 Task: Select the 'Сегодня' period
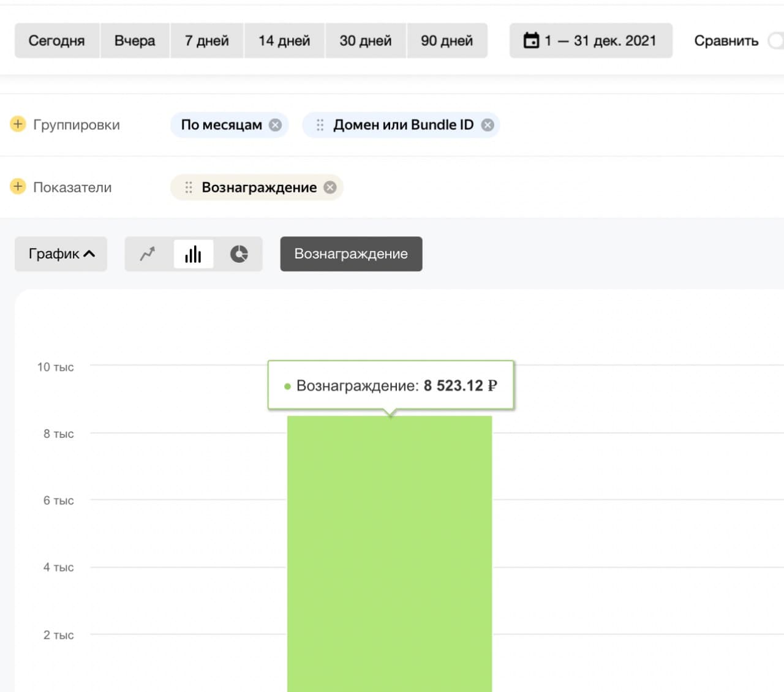pyautogui.click(x=56, y=41)
